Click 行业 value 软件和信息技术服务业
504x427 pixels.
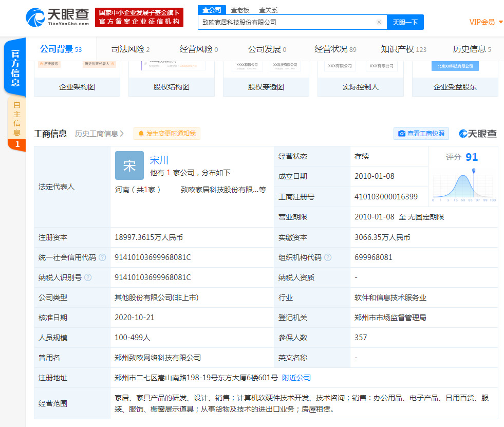[390, 298]
